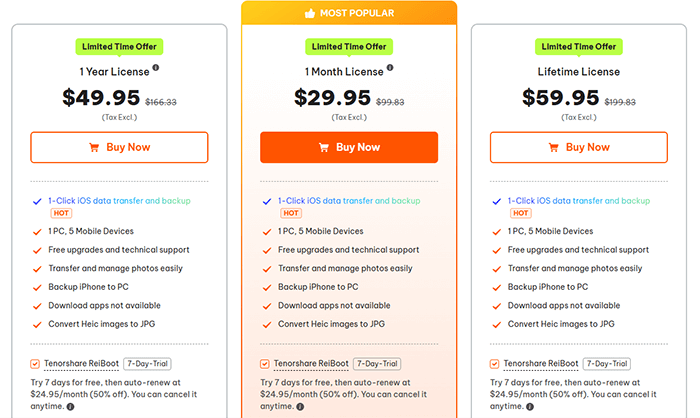700x418 pixels.
Task: Click the 7-Day-Trial badge in Lifetime plan
Action: [607, 364]
